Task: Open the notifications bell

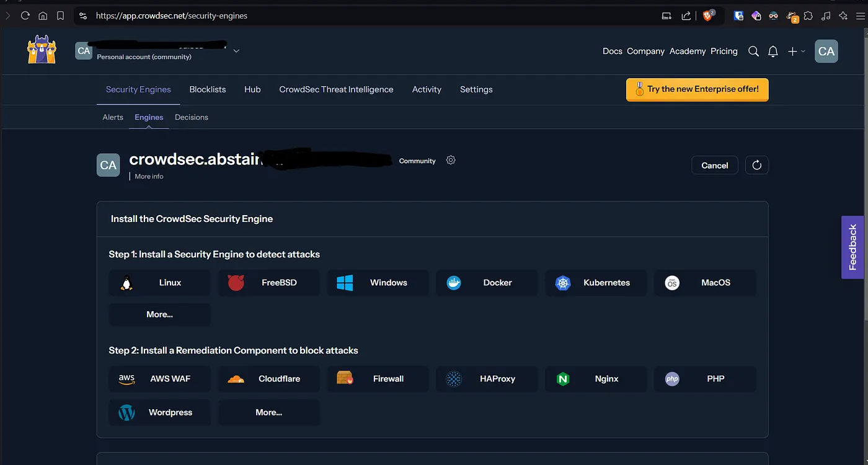Action: 773,51
